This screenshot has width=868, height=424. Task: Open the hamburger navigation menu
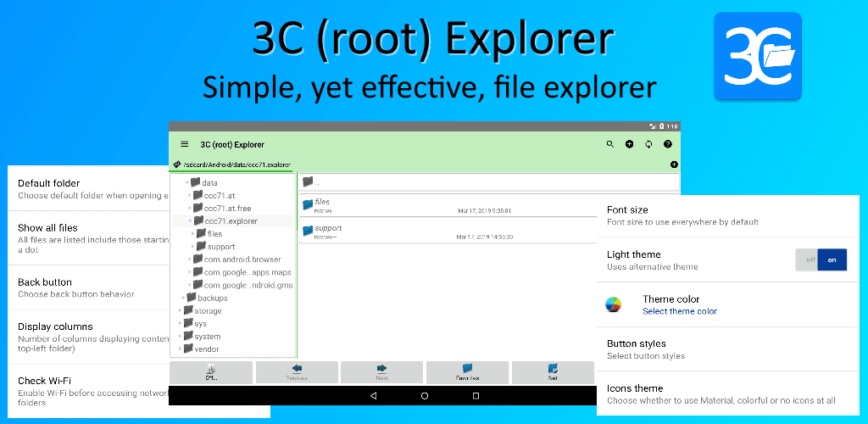[184, 144]
